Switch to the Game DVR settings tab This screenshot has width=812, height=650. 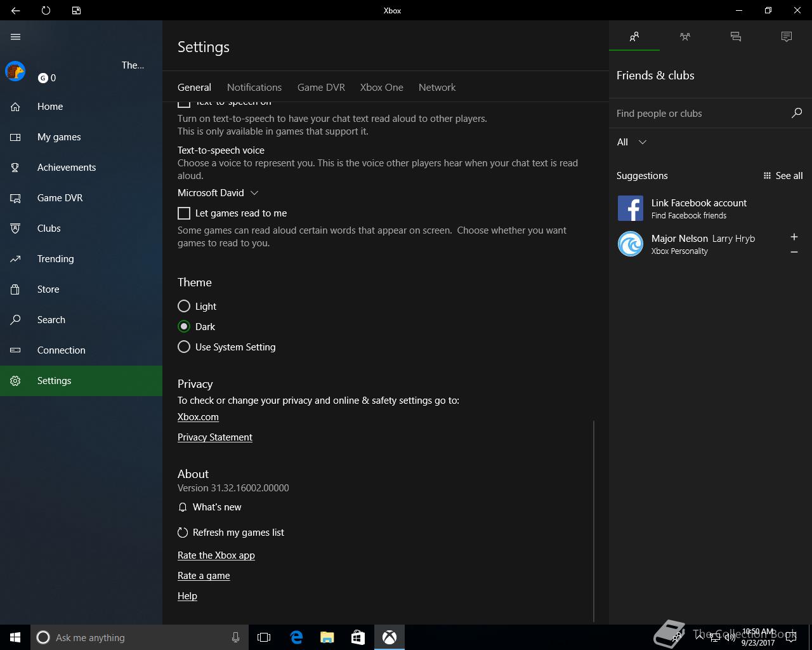[321, 88]
